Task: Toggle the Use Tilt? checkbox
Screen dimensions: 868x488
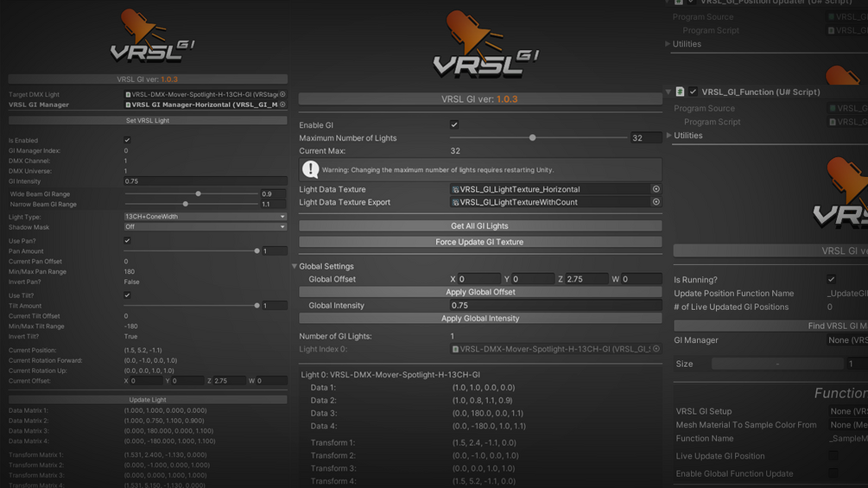Action: point(127,295)
